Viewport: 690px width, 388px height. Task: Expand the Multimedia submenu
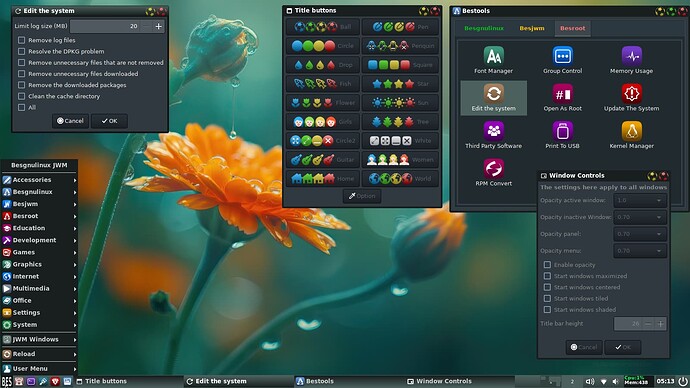click(40, 288)
